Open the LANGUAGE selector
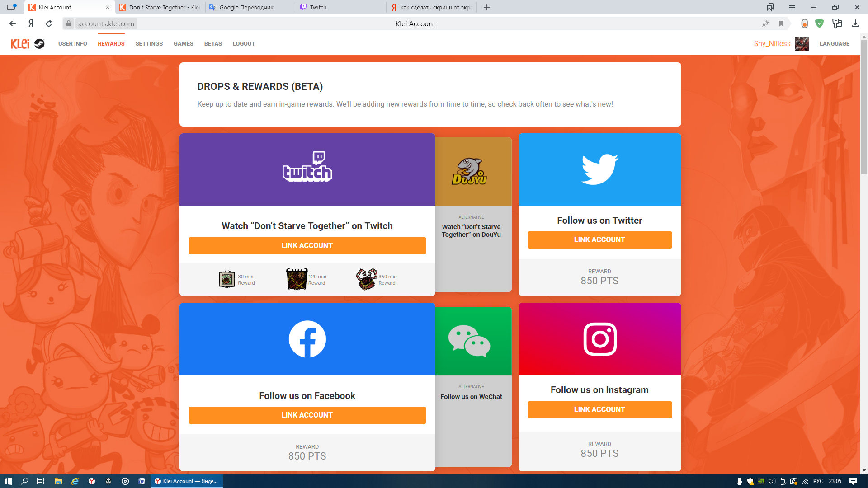The image size is (868, 488). tap(834, 43)
